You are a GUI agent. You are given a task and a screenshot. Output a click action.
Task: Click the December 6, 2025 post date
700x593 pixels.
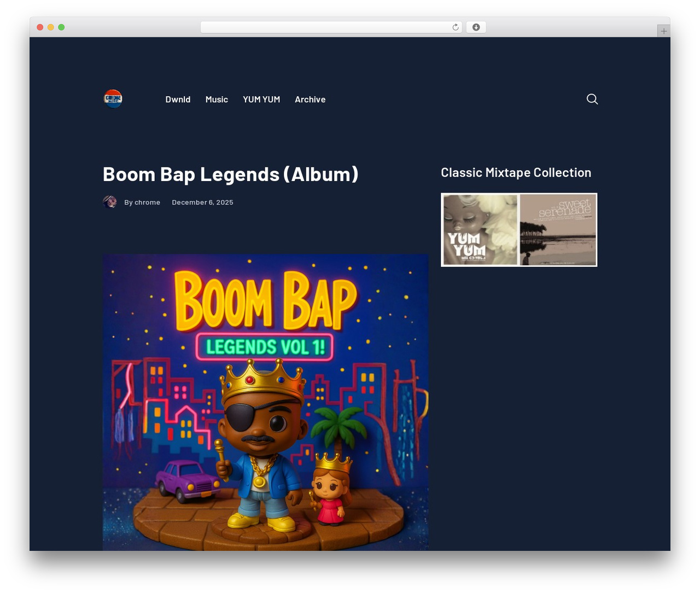point(202,202)
